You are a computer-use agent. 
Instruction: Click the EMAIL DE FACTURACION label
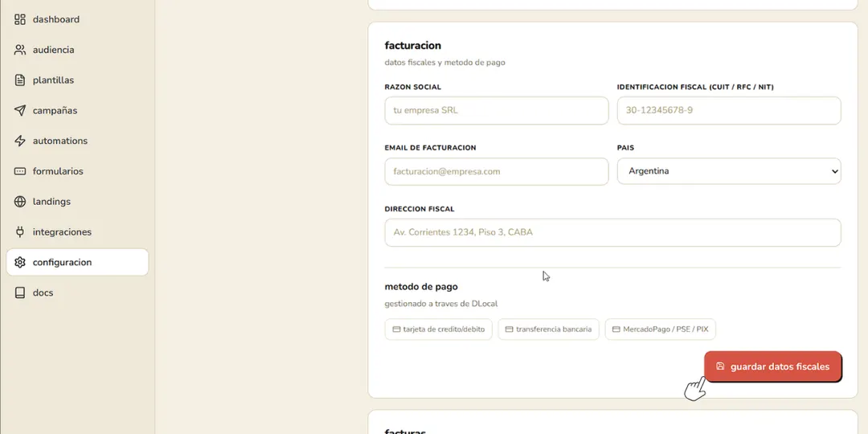(431, 149)
